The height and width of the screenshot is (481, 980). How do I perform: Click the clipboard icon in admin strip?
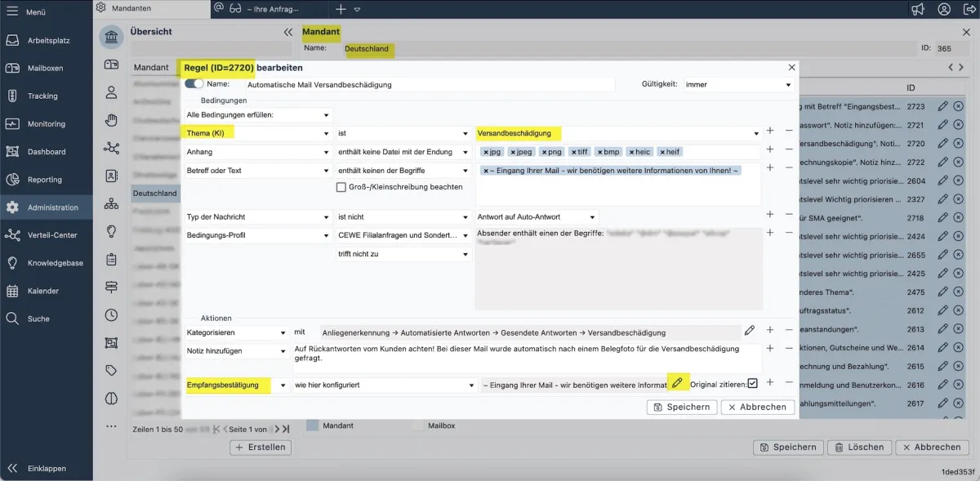tap(111, 259)
